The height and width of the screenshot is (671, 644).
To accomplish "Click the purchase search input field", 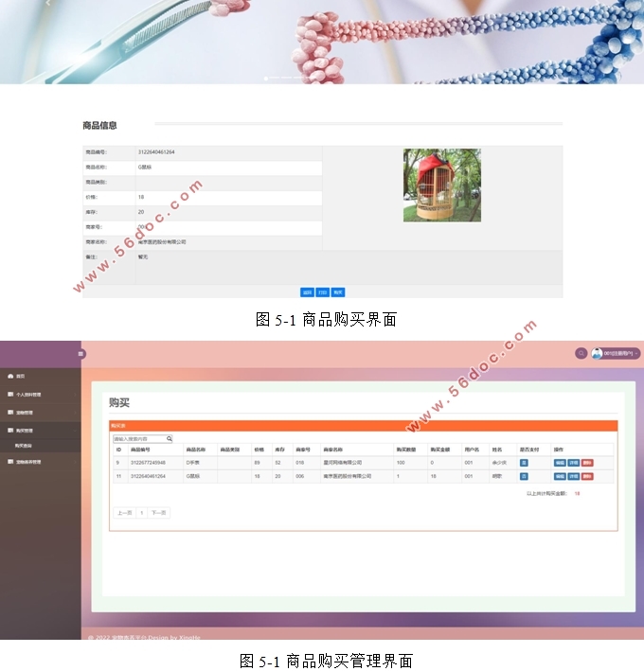I will point(138,439).
